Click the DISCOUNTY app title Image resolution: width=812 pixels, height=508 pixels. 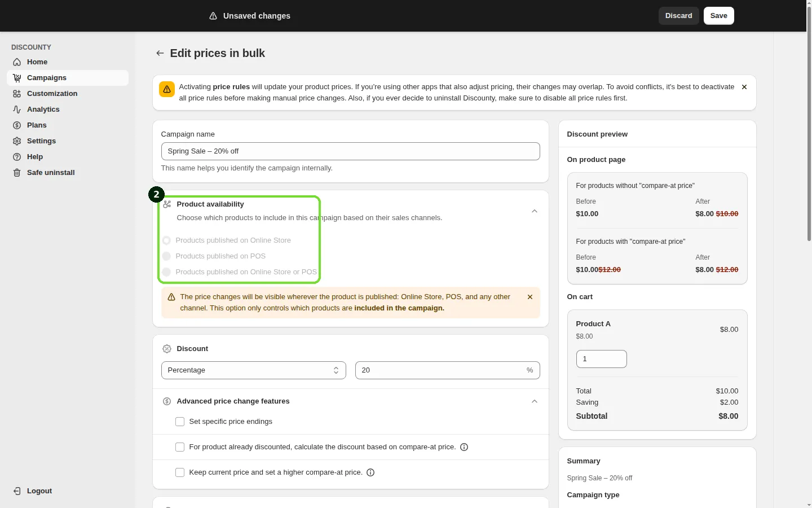click(x=31, y=47)
